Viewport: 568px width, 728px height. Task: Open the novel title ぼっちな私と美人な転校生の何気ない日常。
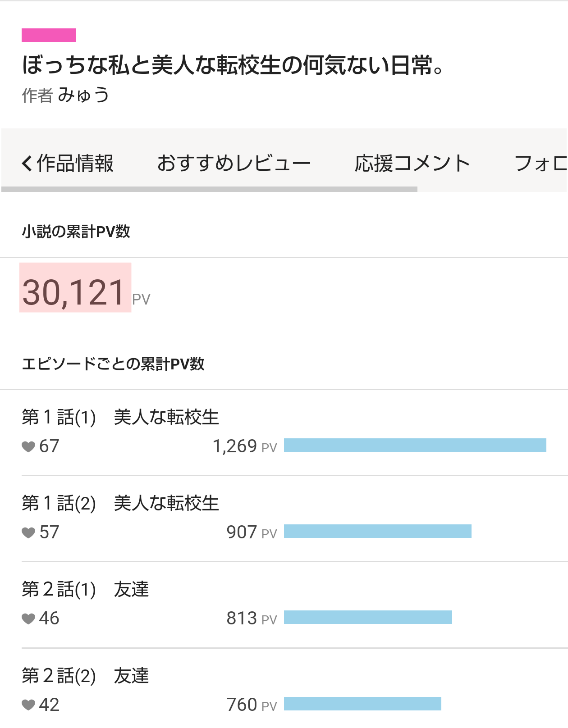pos(233,64)
